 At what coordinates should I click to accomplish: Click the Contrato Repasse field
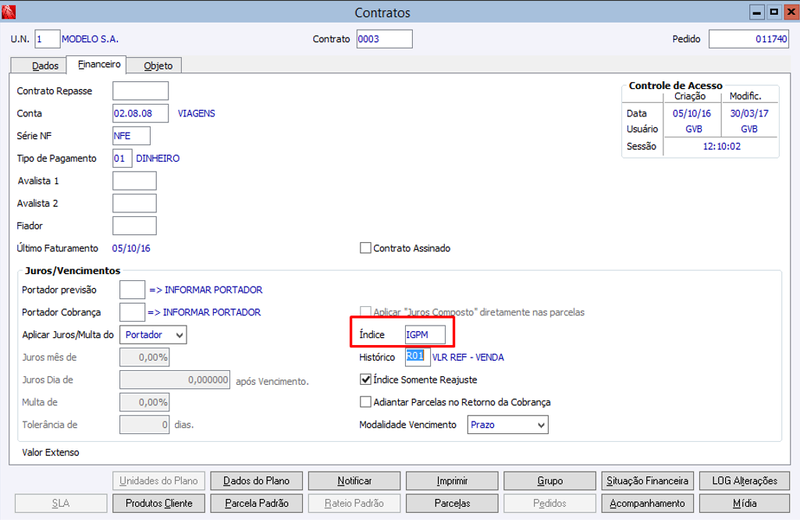pos(140,91)
